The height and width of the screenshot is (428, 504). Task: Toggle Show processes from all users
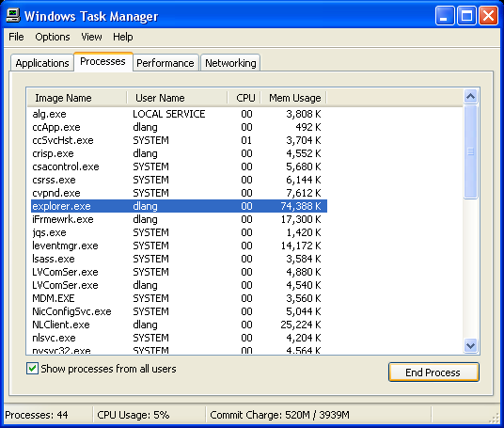(x=33, y=369)
